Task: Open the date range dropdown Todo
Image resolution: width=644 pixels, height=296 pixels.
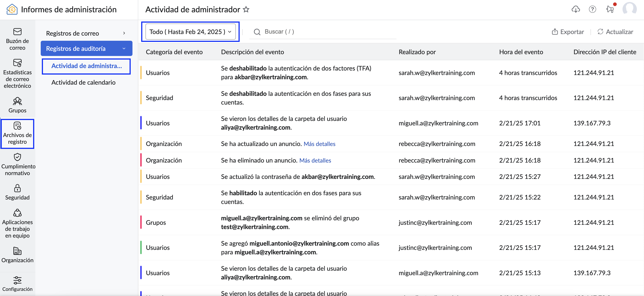Action: [x=190, y=32]
